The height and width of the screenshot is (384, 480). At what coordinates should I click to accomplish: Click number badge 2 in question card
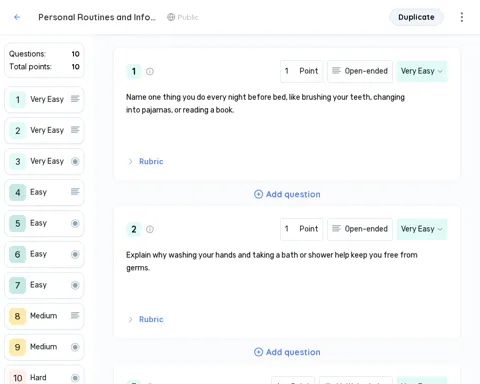point(134,229)
